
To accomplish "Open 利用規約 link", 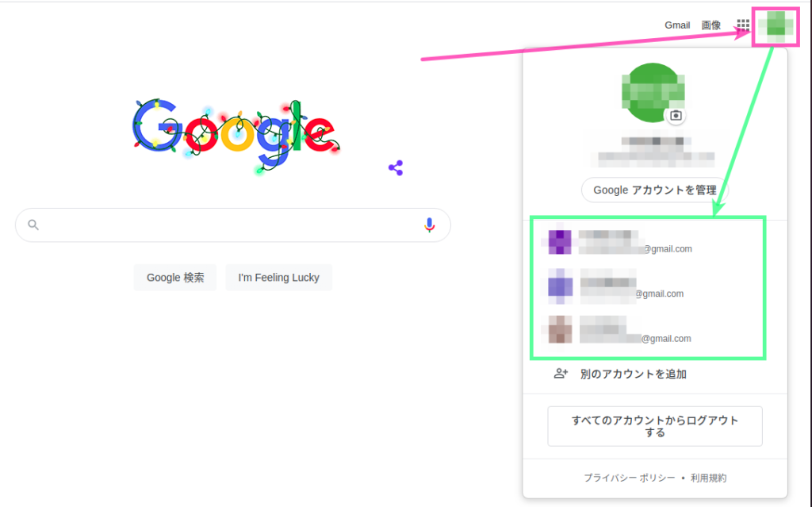I will pos(708,478).
